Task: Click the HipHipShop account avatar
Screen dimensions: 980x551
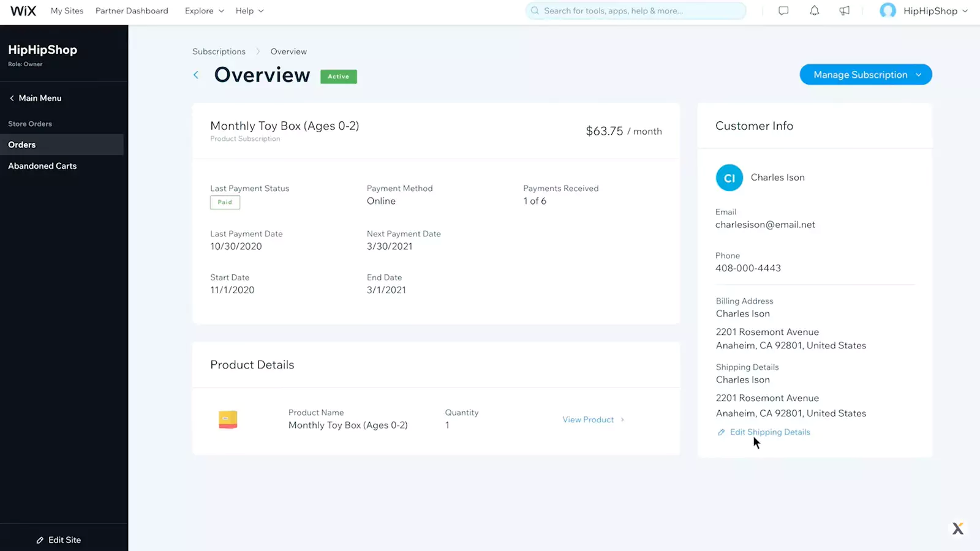Action: tap(888, 10)
